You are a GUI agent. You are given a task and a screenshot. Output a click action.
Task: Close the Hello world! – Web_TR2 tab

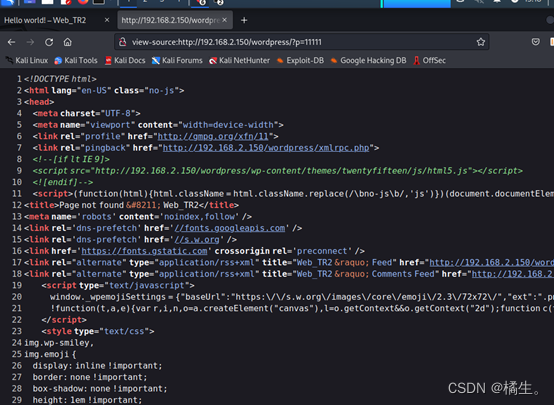(x=107, y=20)
